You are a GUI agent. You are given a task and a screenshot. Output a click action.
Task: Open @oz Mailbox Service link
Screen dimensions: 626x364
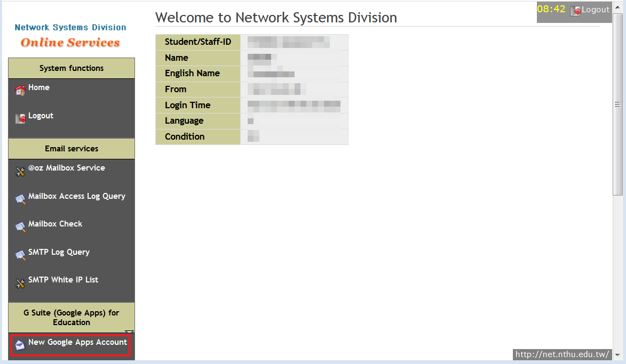tap(67, 168)
